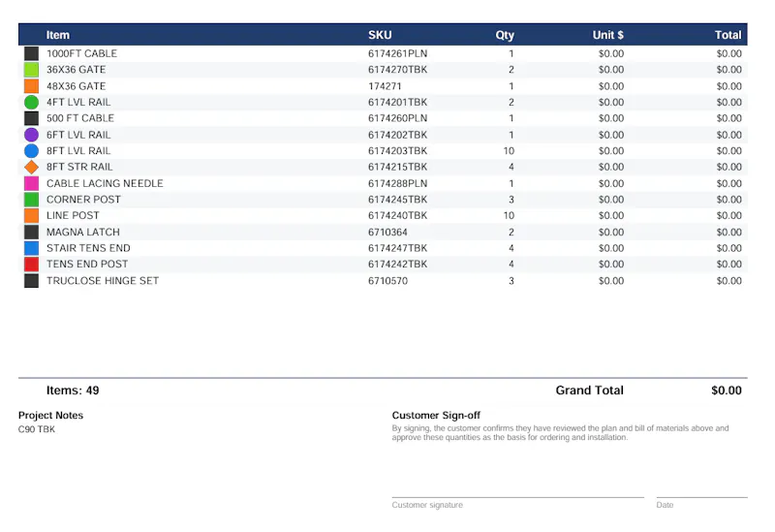
Task: Select the MAGNA LATCH item name
Action: [x=83, y=232]
